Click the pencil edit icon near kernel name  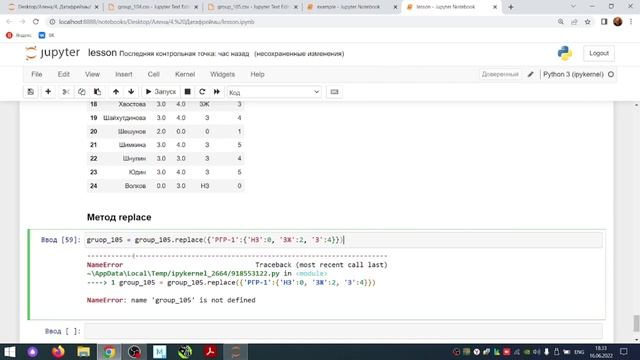531,74
